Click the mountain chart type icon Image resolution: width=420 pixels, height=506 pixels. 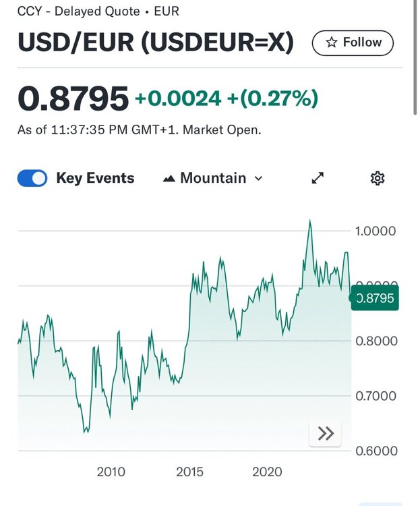coord(169,179)
